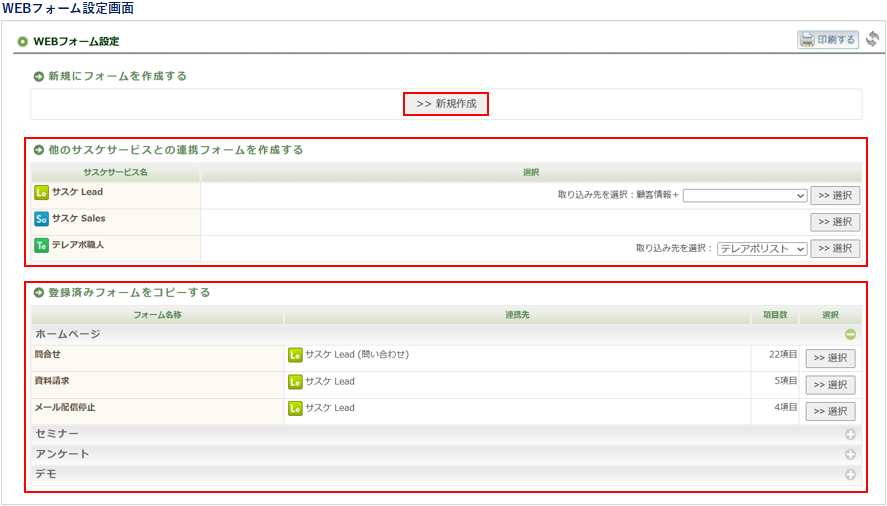Viewport: 887px width, 506px height.
Task: Click arrow icon beside 登録済みフォームをコピーする
Action: pyautogui.click(x=38, y=293)
